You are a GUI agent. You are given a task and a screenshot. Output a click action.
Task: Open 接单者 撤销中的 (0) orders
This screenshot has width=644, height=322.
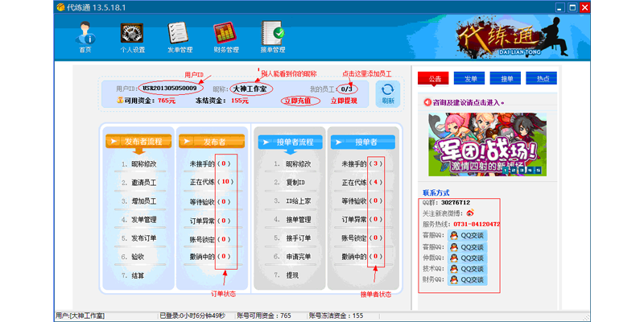[363, 257]
